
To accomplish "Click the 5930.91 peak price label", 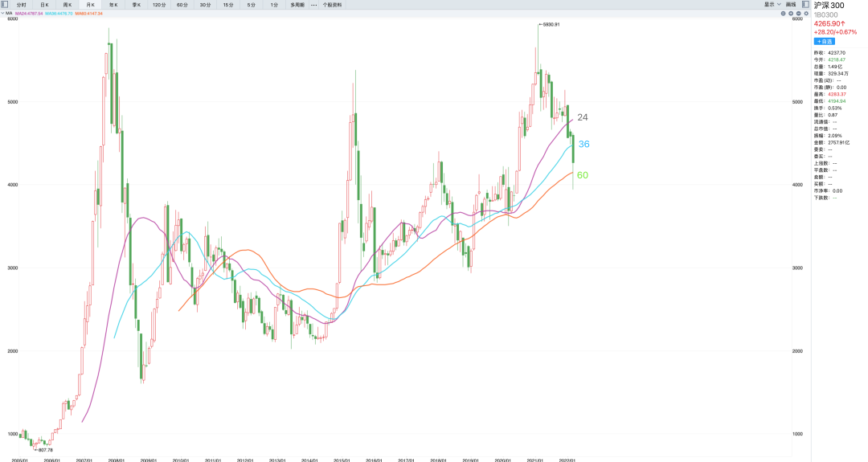I will (x=551, y=25).
